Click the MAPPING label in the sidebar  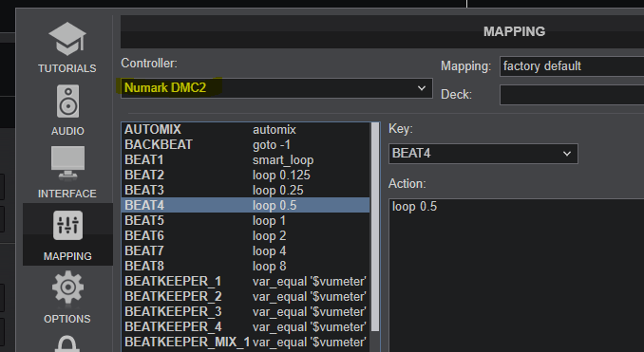tap(67, 256)
